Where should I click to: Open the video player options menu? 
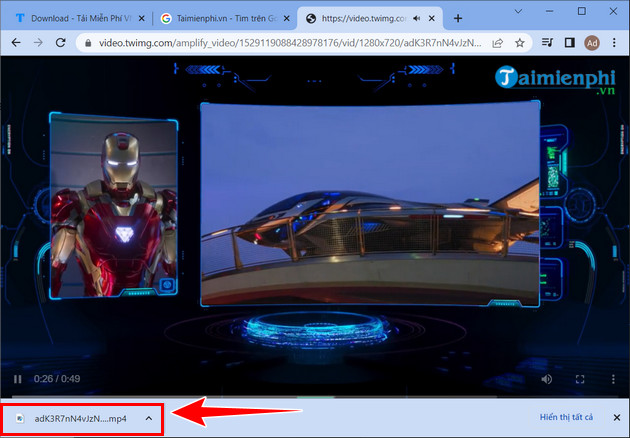coord(613,379)
